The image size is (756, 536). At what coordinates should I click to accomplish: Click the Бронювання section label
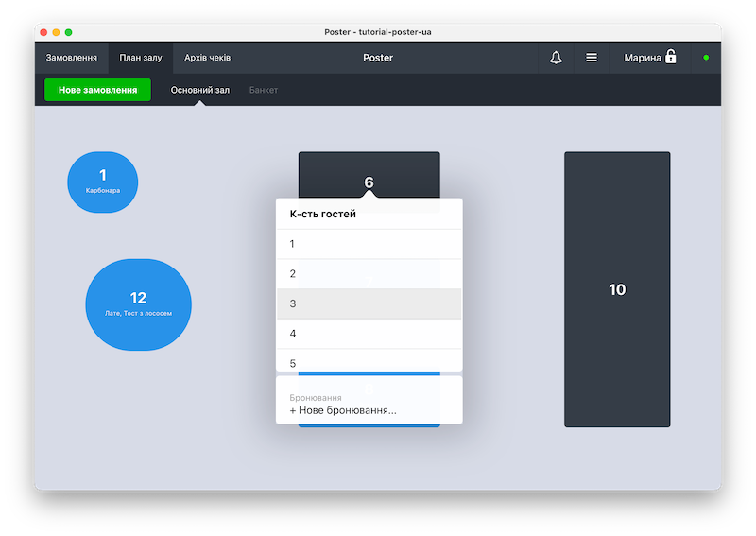[316, 398]
